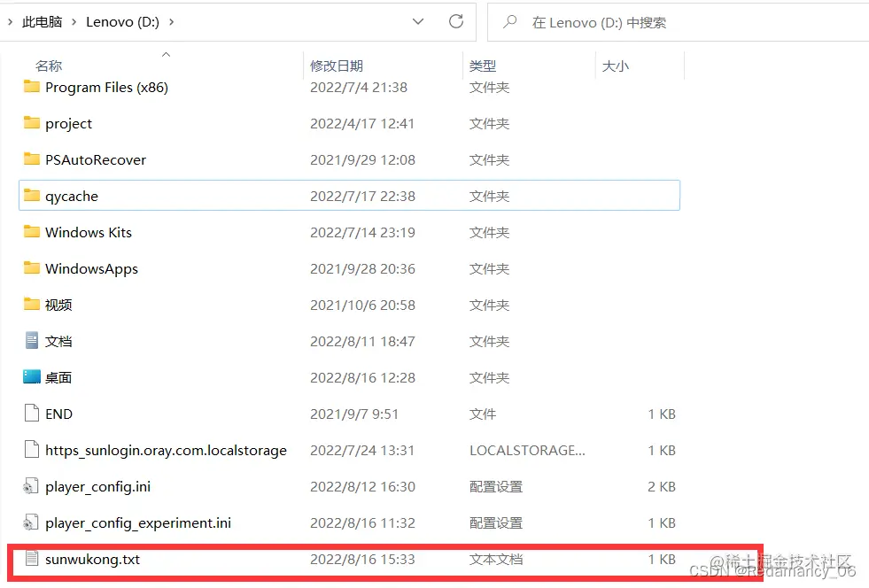Open the address bar dropdown chevron
869x588 pixels.
point(418,22)
